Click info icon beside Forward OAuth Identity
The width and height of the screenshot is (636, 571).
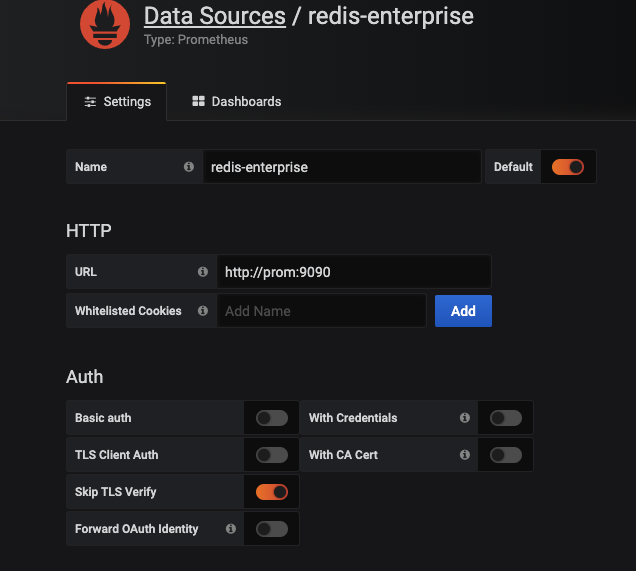231,528
